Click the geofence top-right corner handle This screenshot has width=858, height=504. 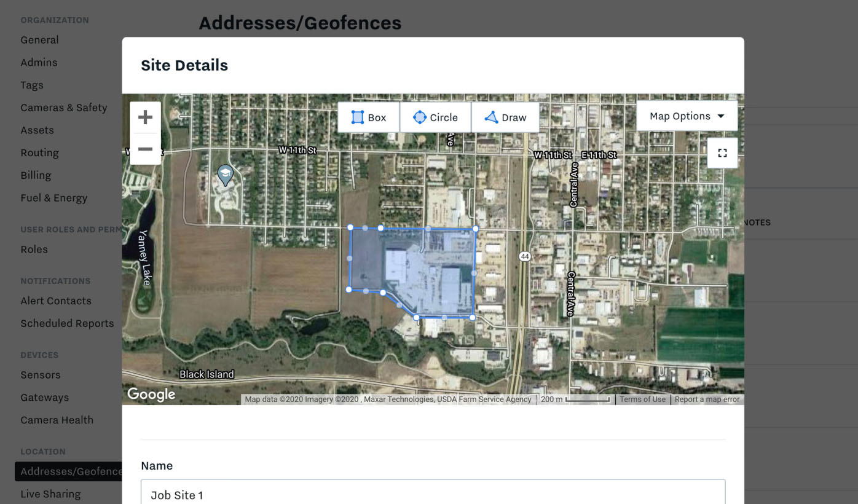click(x=476, y=229)
